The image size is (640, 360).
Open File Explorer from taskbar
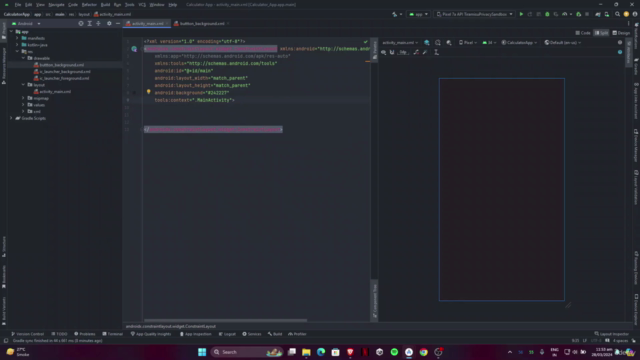pyautogui.click(x=306, y=352)
